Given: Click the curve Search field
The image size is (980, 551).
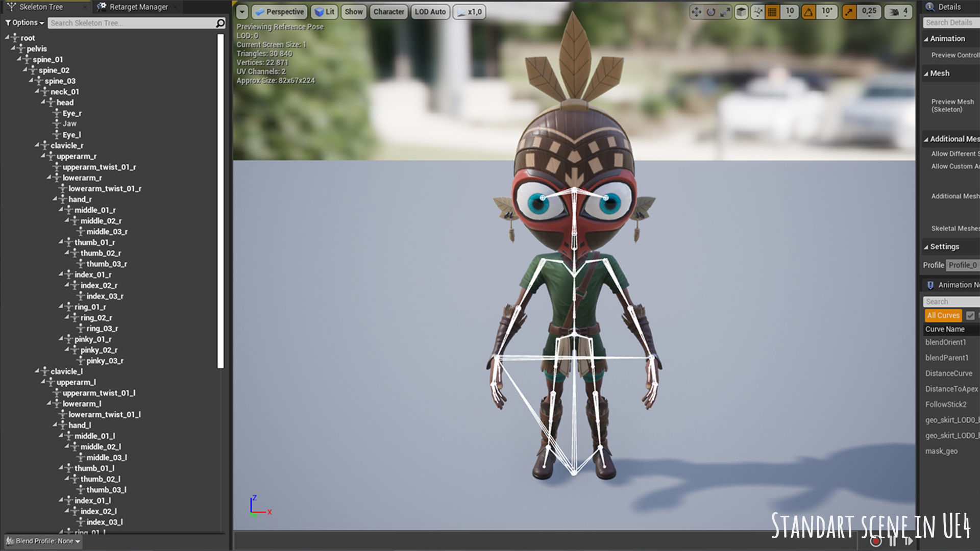Looking at the screenshot, I should pyautogui.click(x=951, y=302).
